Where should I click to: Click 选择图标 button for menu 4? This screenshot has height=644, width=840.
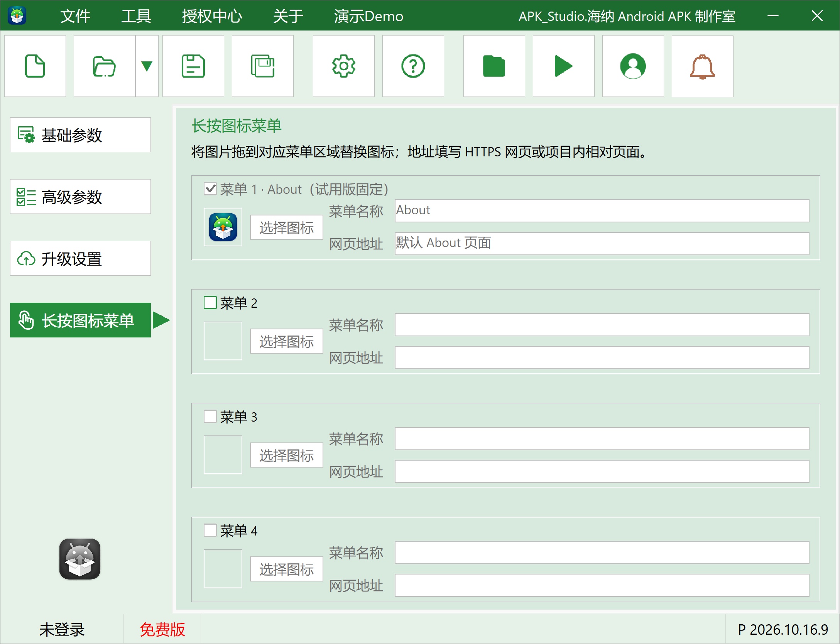pyautogui.click(x=287, y=569)
